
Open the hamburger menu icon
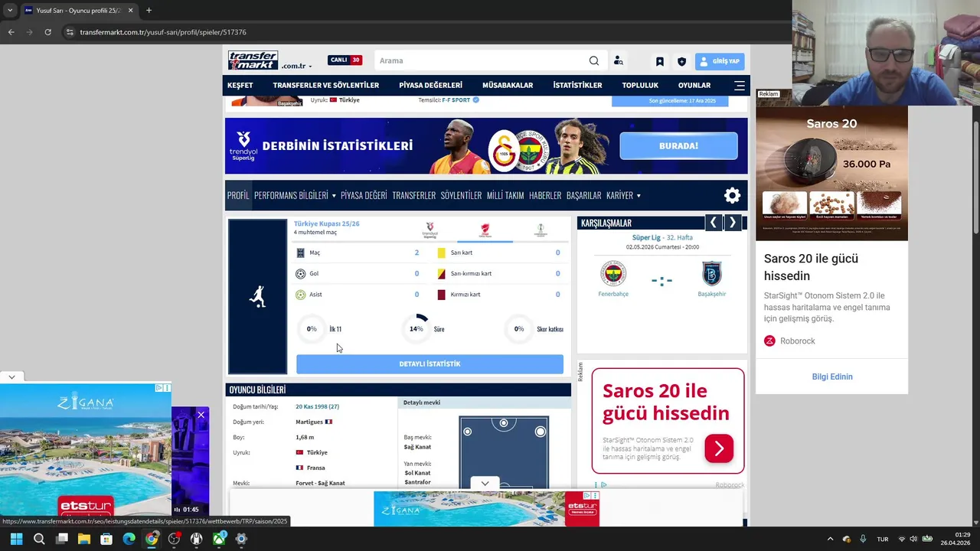(740, 85)
